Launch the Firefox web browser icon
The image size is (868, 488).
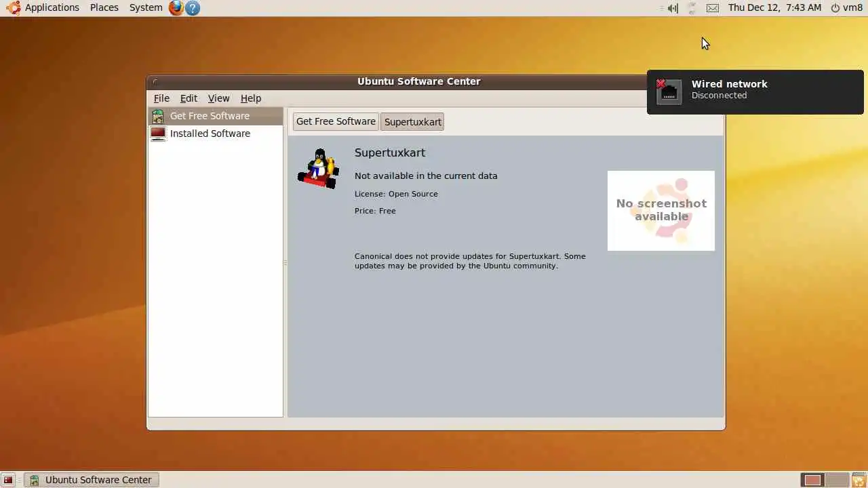coord(176,8)
